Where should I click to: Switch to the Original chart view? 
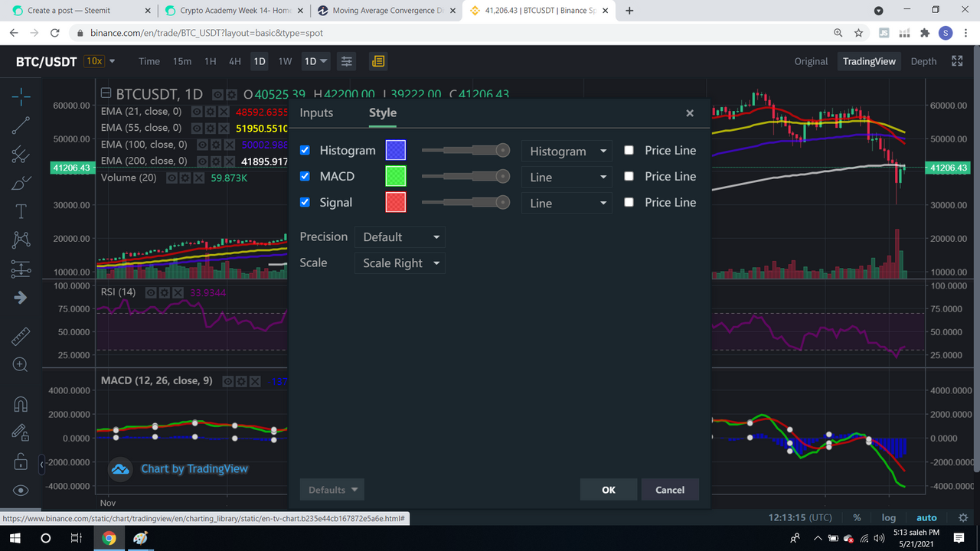[x=811, y=61]
